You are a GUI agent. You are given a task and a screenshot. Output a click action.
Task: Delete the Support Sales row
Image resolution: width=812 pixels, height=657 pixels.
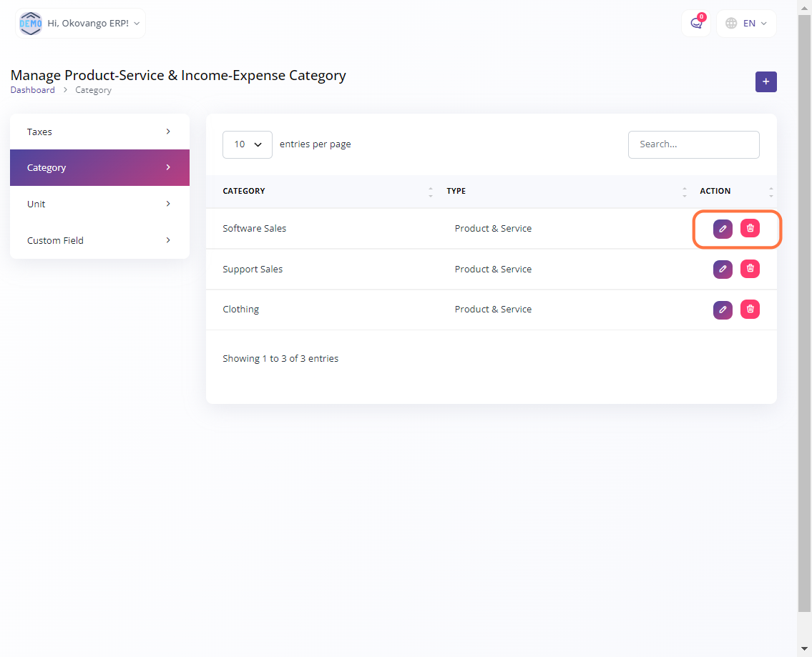click(750, 270)
